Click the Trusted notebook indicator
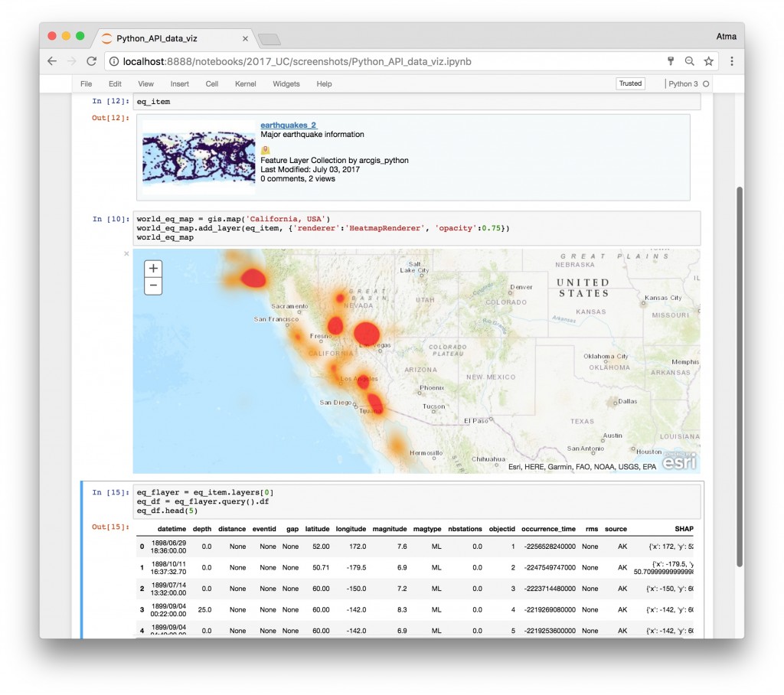Viewport: 784px width, 695px height. click(630, 83)
